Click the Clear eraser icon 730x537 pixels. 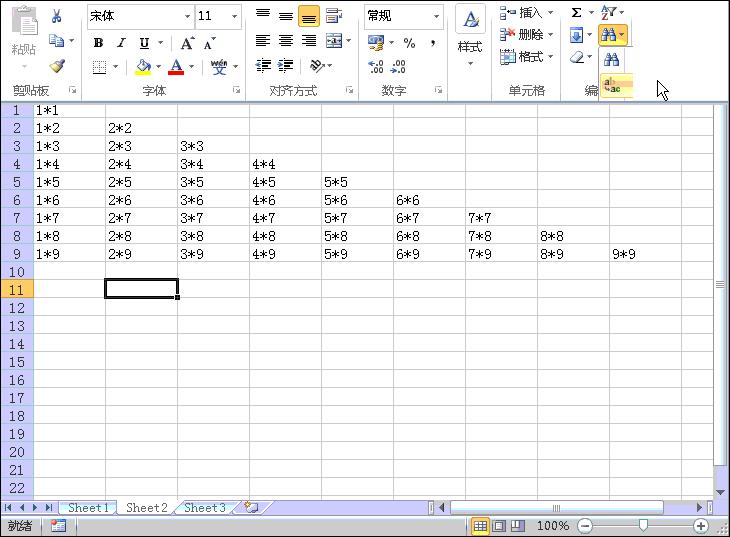577,57
